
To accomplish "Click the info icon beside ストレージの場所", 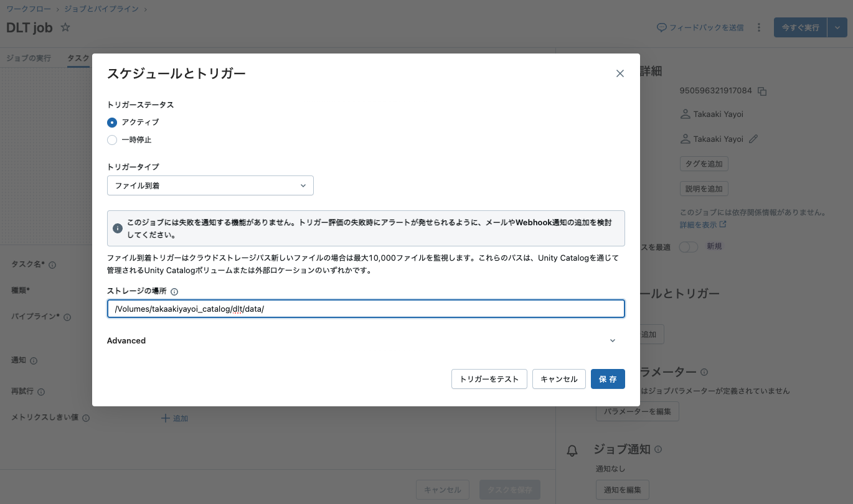I will (x=174, y=291).
